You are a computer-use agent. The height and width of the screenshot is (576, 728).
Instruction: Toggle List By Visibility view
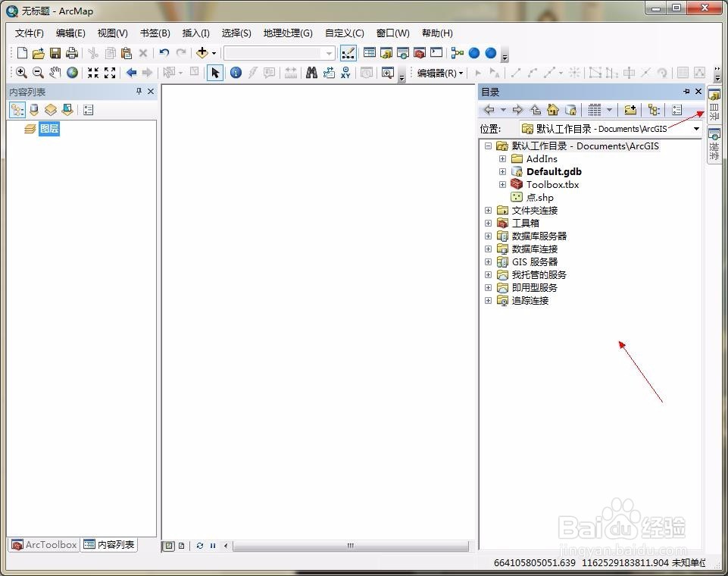click(51, 110)
